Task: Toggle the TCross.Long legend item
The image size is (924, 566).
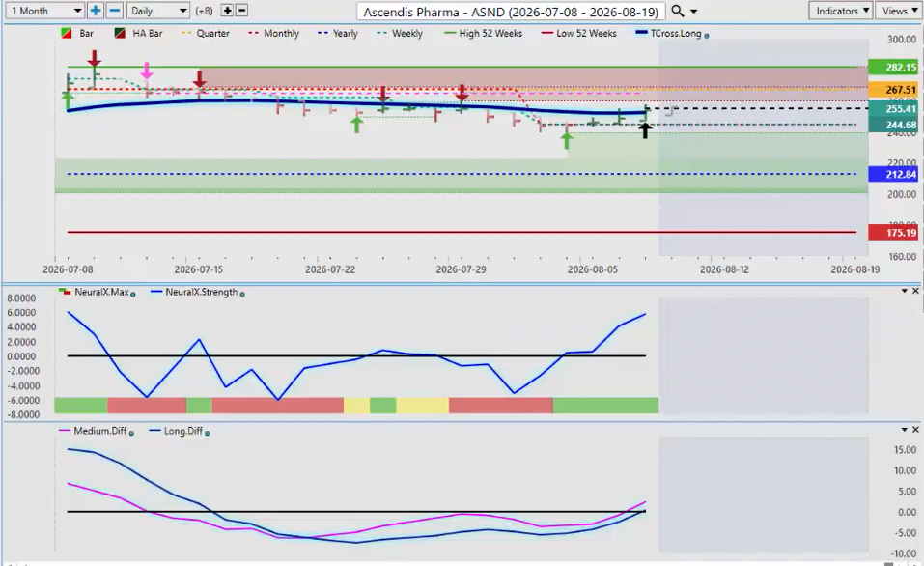Action: (669, 34)
